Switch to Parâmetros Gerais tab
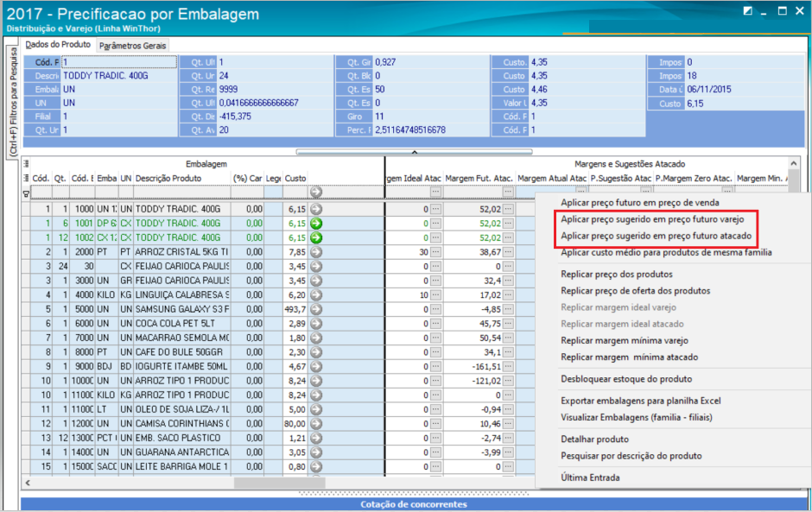 click(132, 46)
